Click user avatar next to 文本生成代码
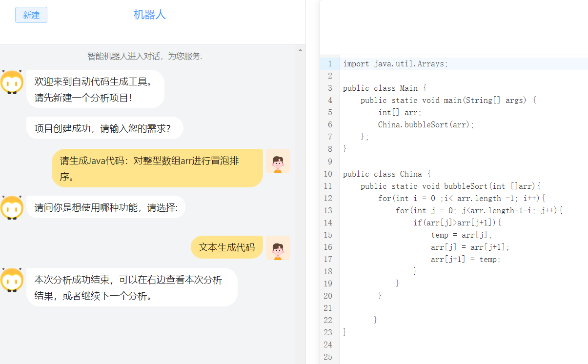Screen dimensions: 588x364 tap(278, 248)
